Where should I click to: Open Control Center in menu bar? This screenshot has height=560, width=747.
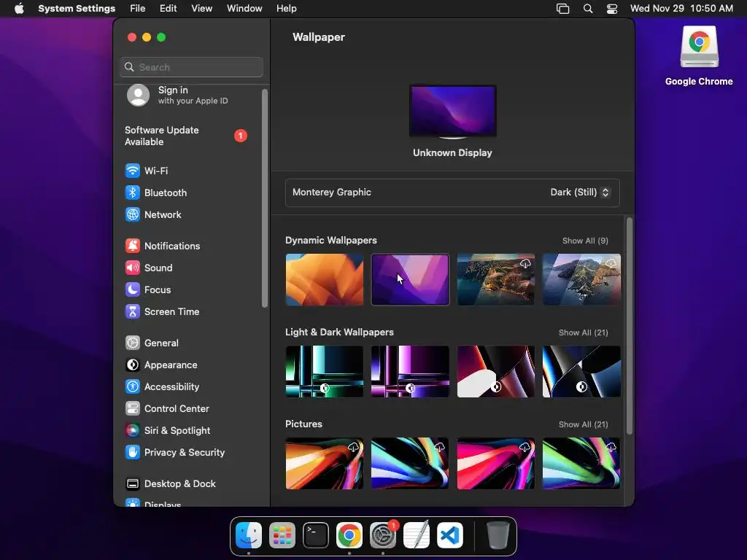(612, 9)
